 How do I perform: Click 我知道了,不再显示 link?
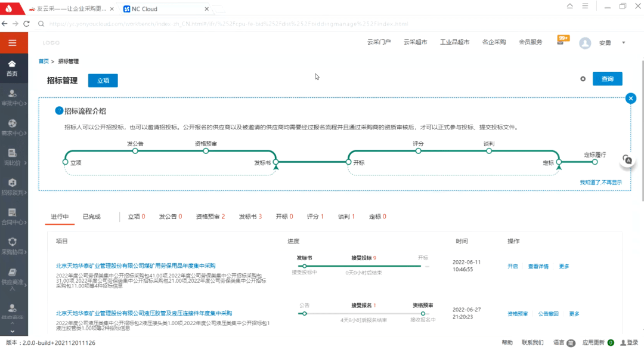click(x=600, y=183)
